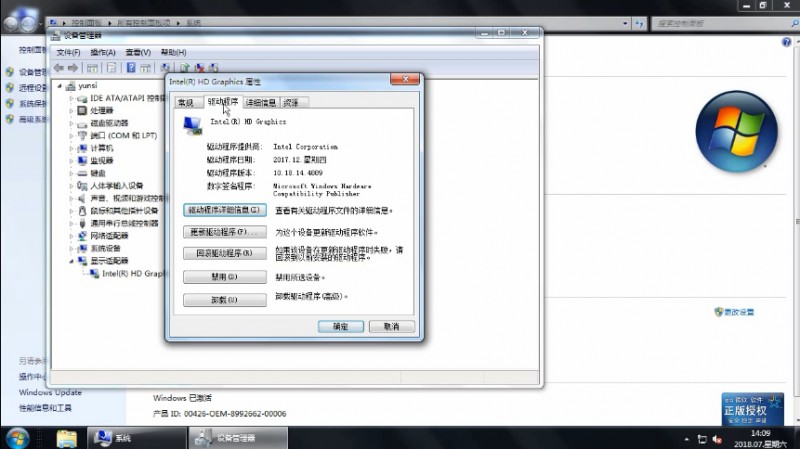Expand the 系统设备 node

tap(71, 248)
